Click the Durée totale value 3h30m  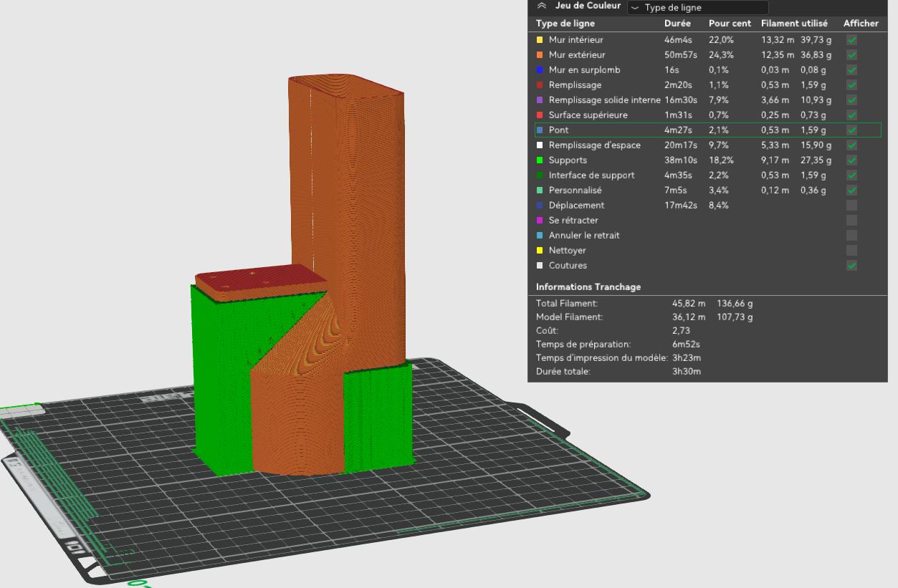tap(687, 372)
